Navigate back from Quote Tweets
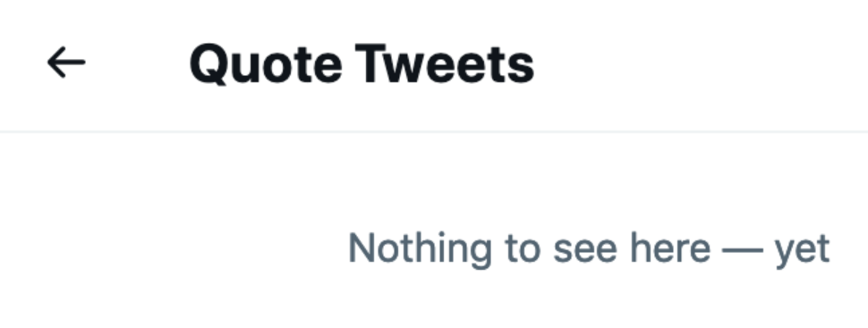This screenshot has height=328, width=868. click(66, 62)
